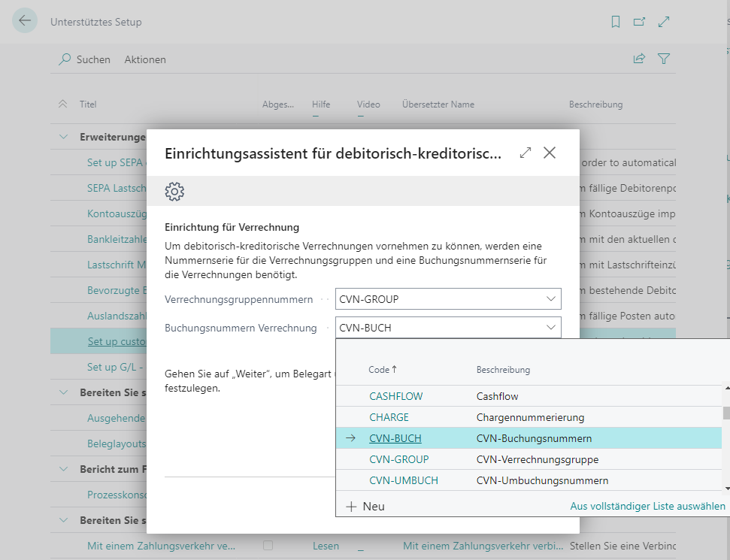Expand the page to full screen
Viewport: 730px width, 560px height.
pyautogui.click(x=664, y=21)
